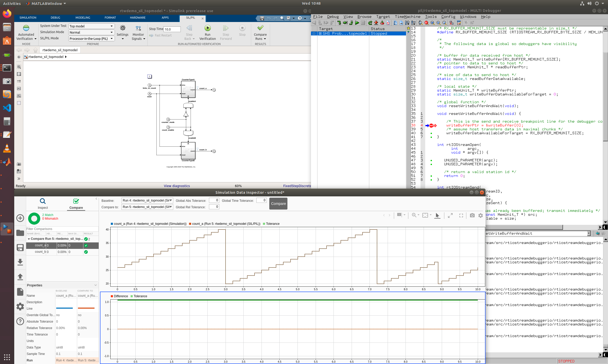Click the red download-to-target arrow in MULTI

[376, 23]
